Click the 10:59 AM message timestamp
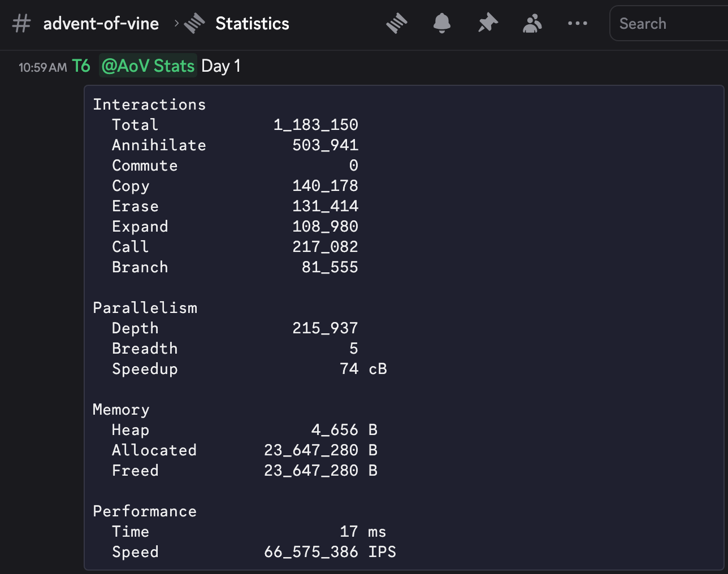The width and height of the screenshot is (728, 574). 42,67
